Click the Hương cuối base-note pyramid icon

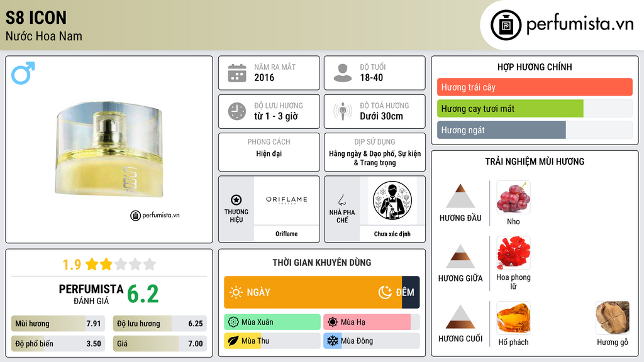(460, 317)
